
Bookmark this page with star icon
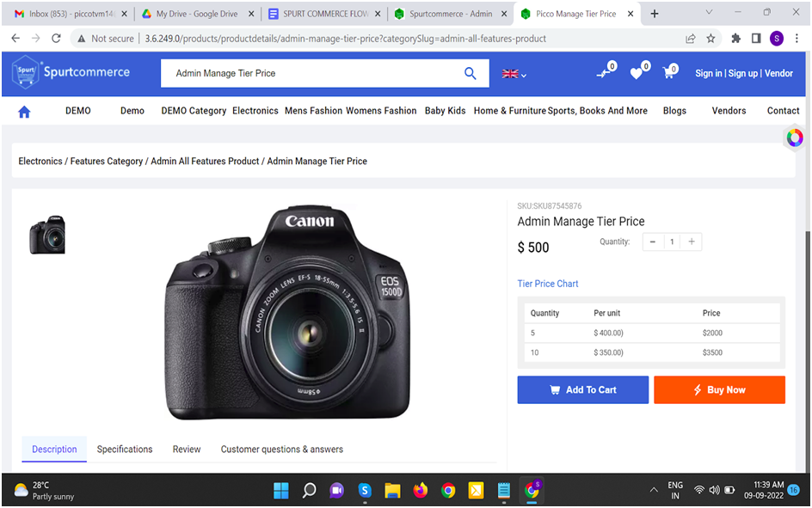click(710, 39)
